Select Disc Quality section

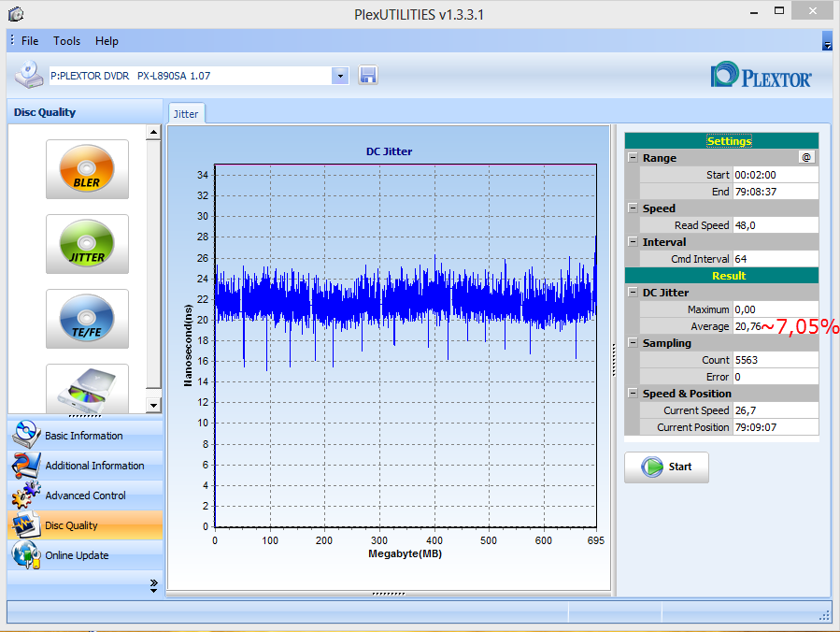[84, 525]
